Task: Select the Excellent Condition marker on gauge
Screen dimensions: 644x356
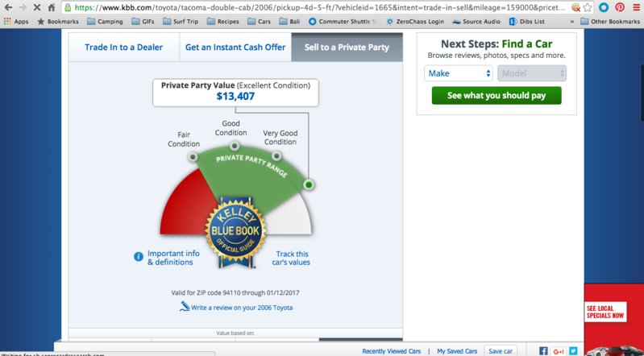Action: 309,184
